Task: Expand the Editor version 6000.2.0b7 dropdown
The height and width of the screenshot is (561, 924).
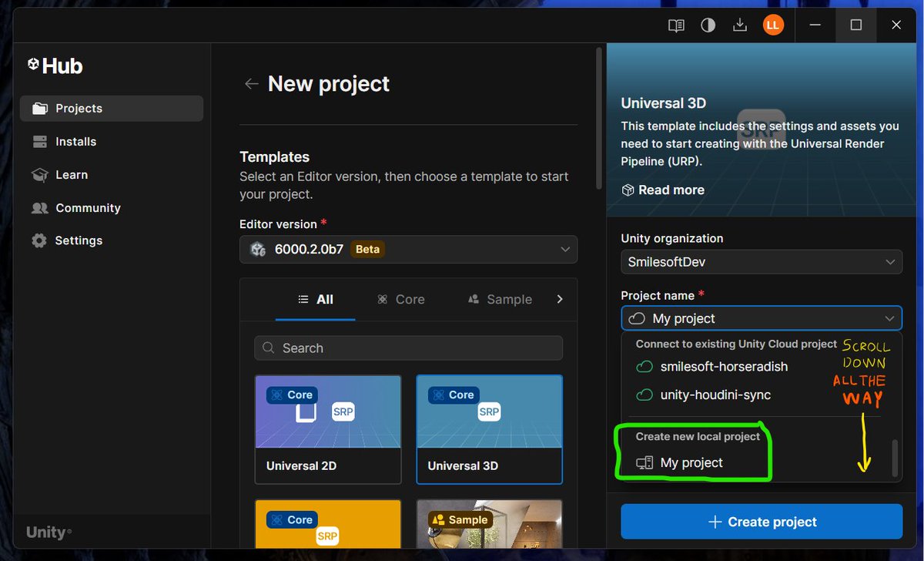Action: (408, 250)
